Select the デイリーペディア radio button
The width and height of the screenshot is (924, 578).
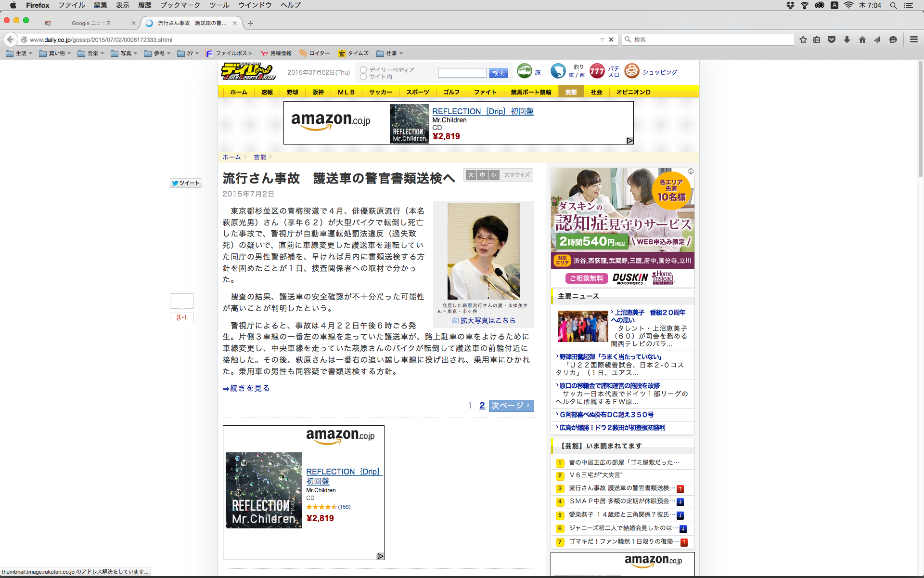click(363, 70)
